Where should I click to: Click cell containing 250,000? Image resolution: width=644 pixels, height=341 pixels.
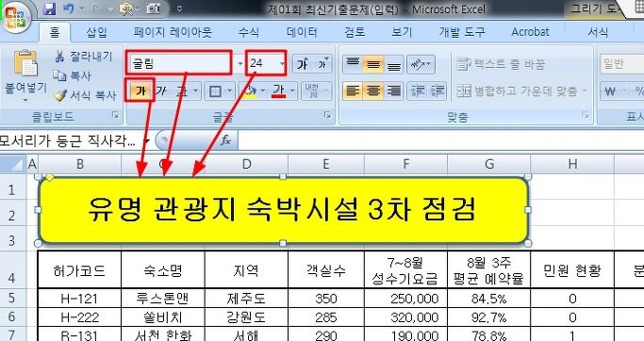click(405, 299)
